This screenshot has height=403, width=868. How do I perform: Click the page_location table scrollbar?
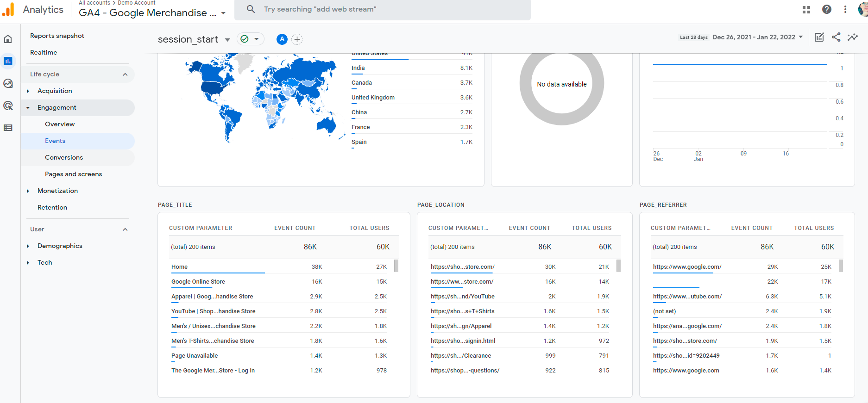618,266
